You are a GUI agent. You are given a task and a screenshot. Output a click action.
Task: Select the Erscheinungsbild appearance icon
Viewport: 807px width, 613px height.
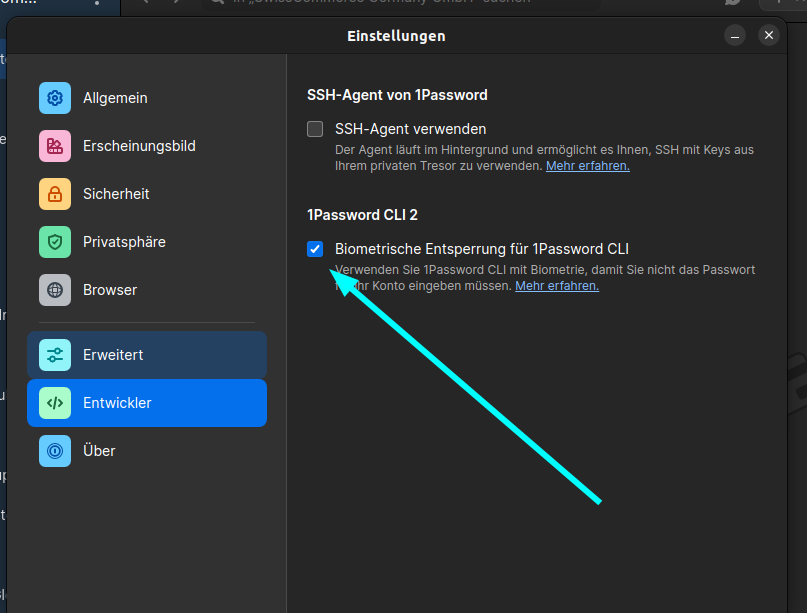(x=55, y=146)
